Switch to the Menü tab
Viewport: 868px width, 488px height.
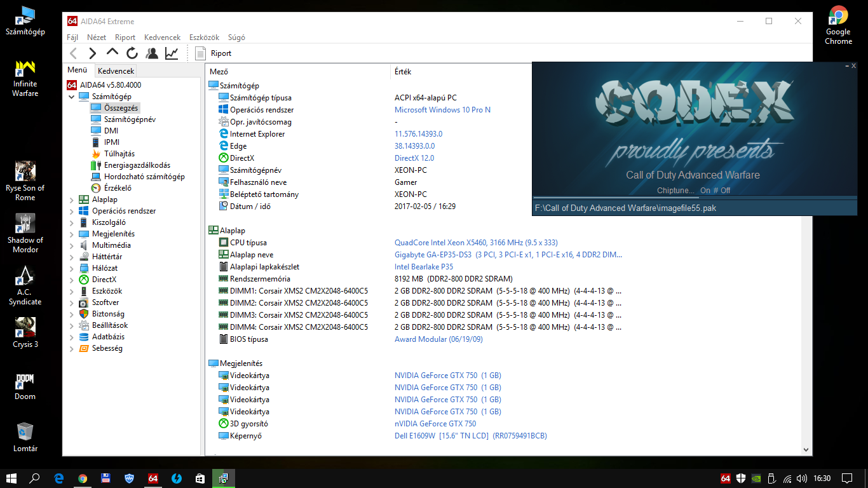click(78, 70)
